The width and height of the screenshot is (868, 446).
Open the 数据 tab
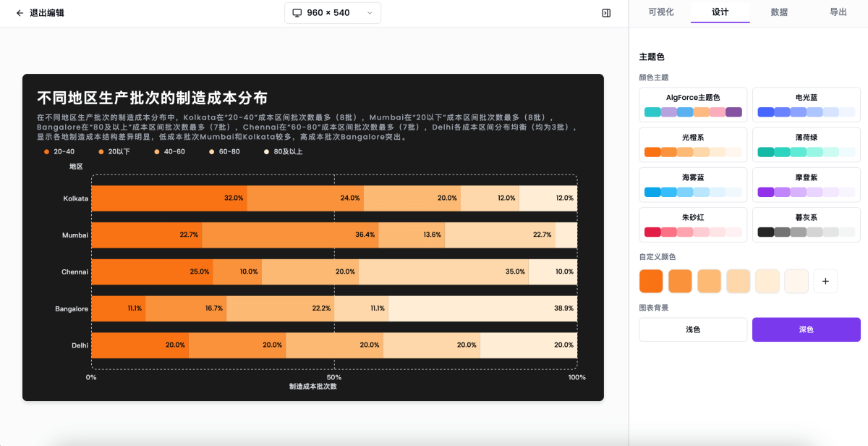pos(779,12)
